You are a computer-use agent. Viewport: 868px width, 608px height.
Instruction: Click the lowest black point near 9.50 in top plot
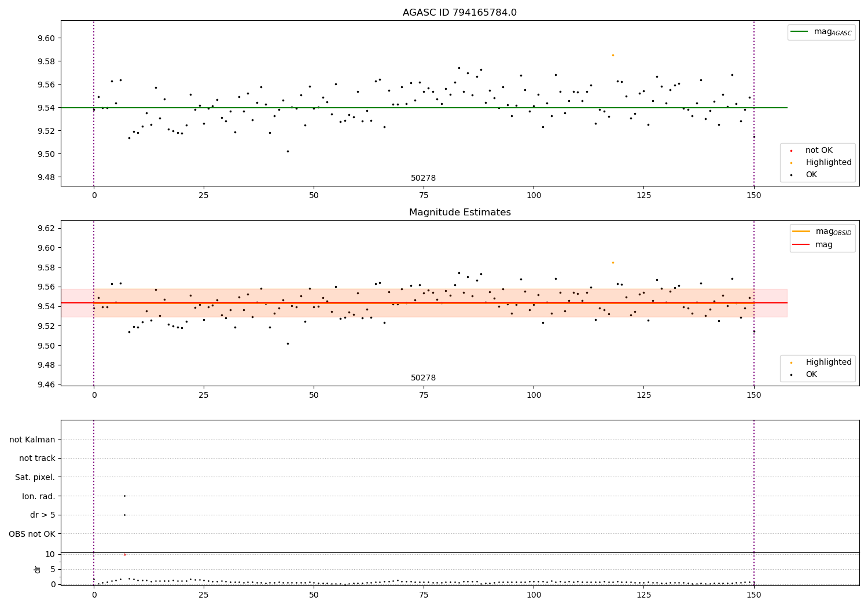click(x=288, y=151)
